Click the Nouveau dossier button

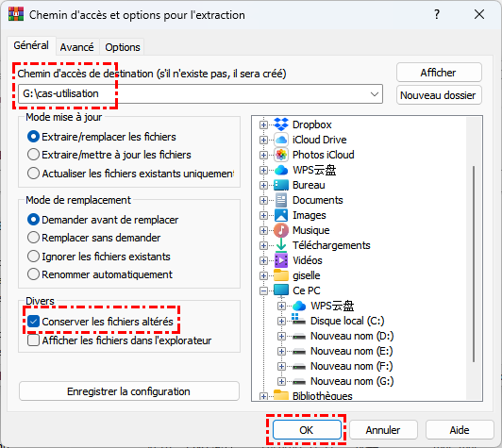tap(439, 95)
